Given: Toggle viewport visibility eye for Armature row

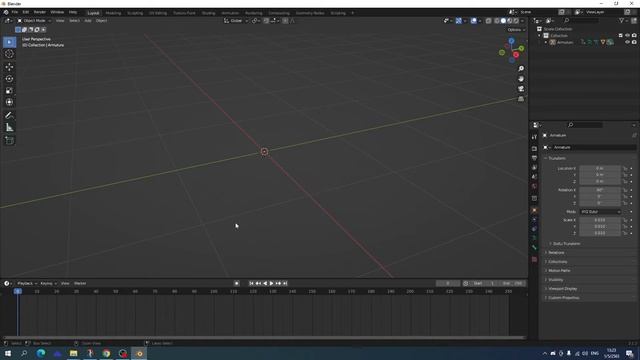Looking at the screenshot, I should coord(627,42).
